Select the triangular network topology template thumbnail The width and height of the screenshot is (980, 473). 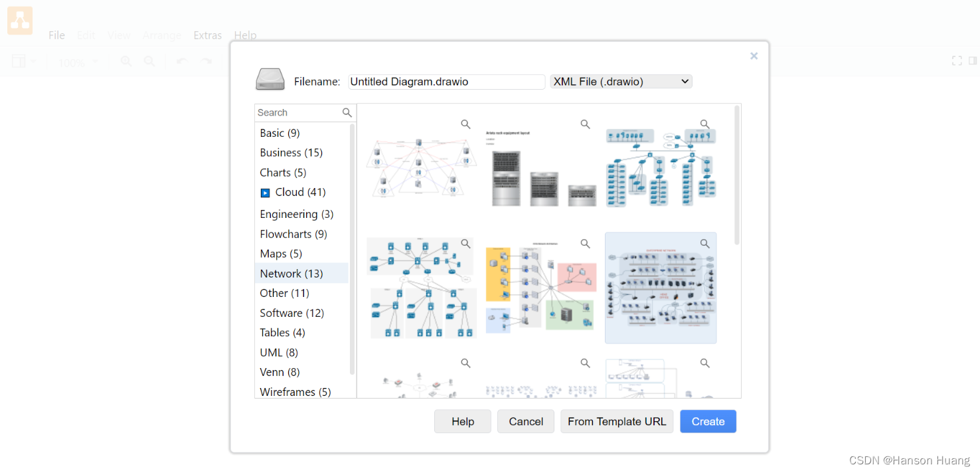pyautogui.click(x=422, y=168)
